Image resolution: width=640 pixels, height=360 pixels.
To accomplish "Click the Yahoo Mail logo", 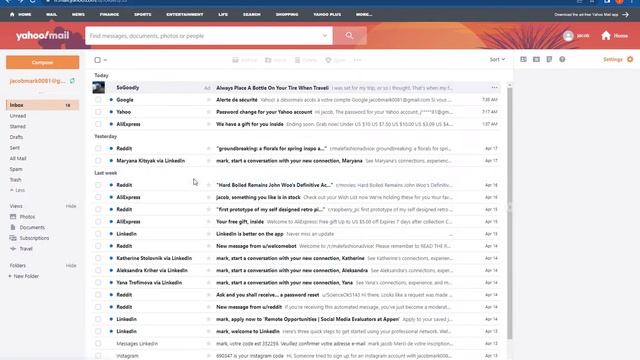I will coord(42,36).
